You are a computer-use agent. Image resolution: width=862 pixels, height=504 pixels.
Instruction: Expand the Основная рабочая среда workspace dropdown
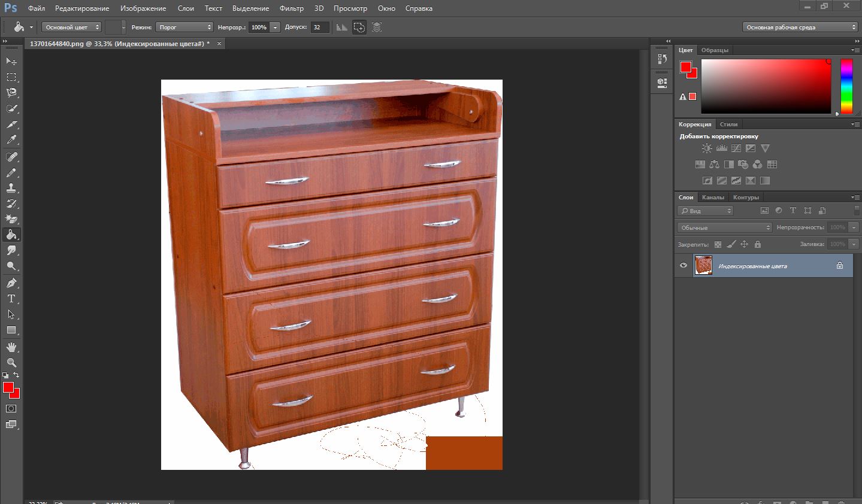[800, 27]
